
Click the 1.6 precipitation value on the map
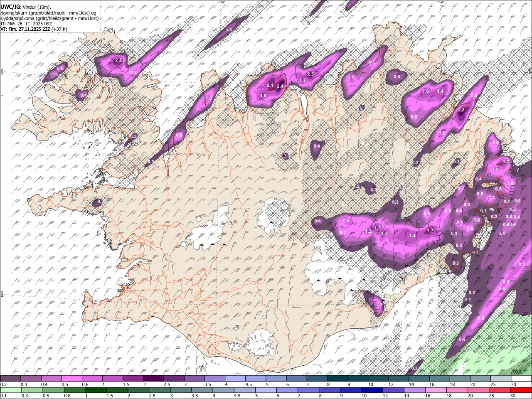point(426,91)
